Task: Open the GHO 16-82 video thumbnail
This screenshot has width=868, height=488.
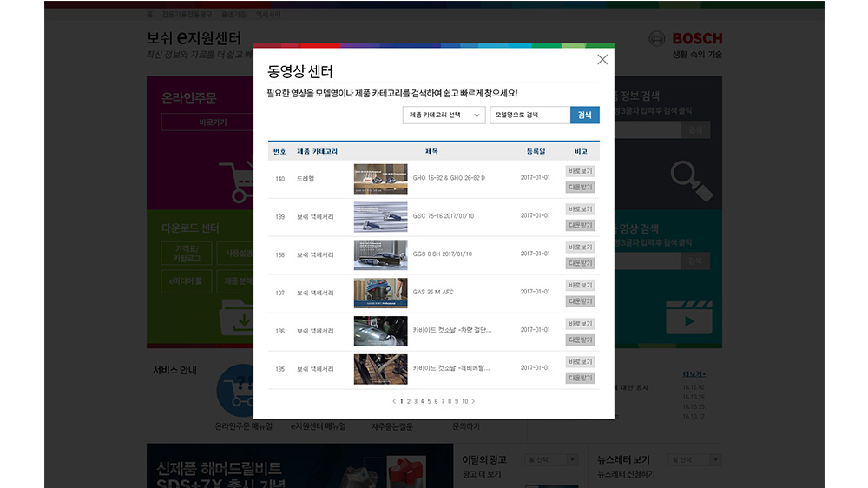Action: (380, 178)
